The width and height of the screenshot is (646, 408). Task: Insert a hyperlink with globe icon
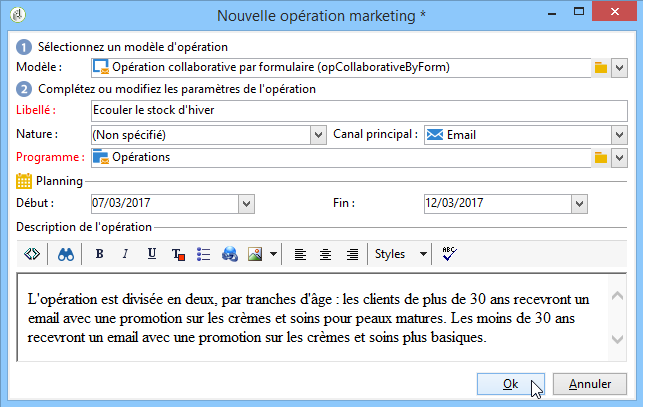pyautogui.click(x=229, y=254)
